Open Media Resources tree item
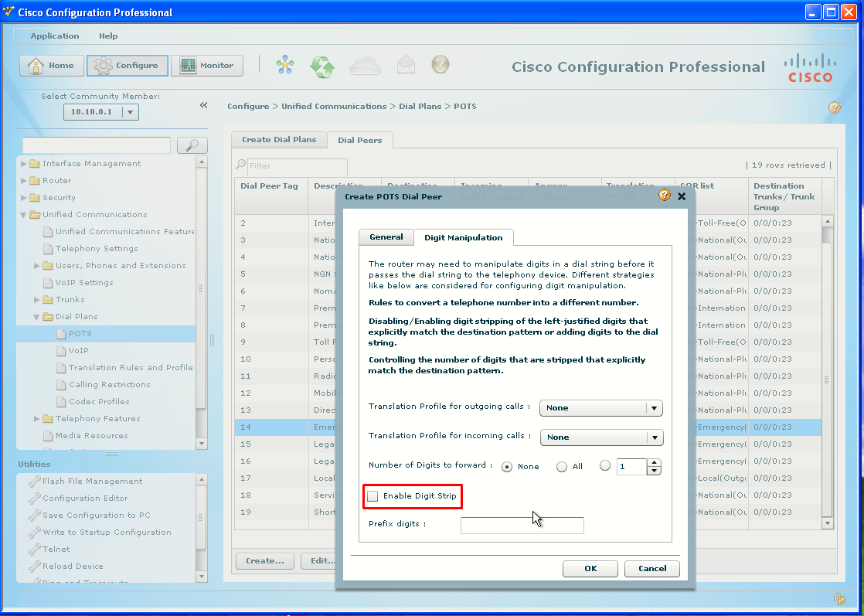Viewport: 864px width, 616px height. point(91,436)
